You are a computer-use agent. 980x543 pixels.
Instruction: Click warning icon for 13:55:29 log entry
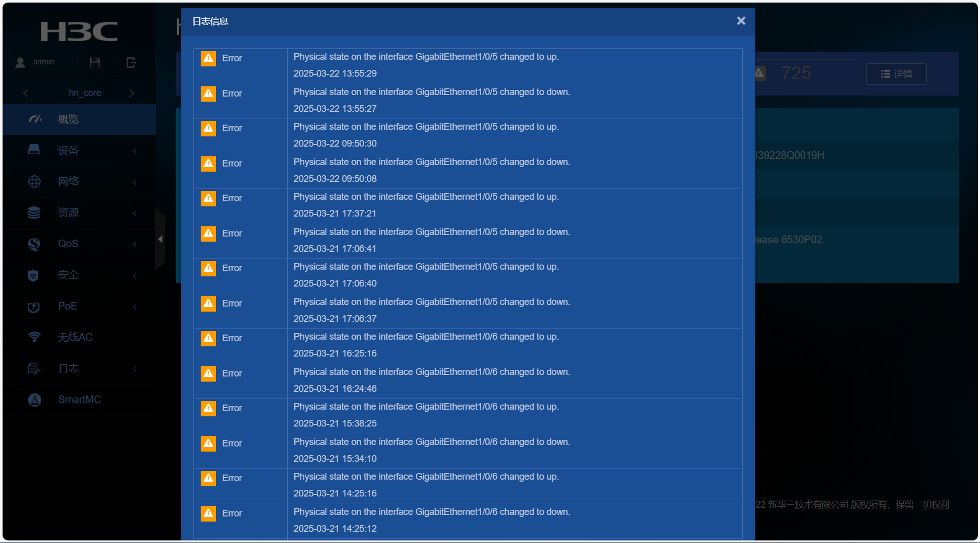click(208, 58)
